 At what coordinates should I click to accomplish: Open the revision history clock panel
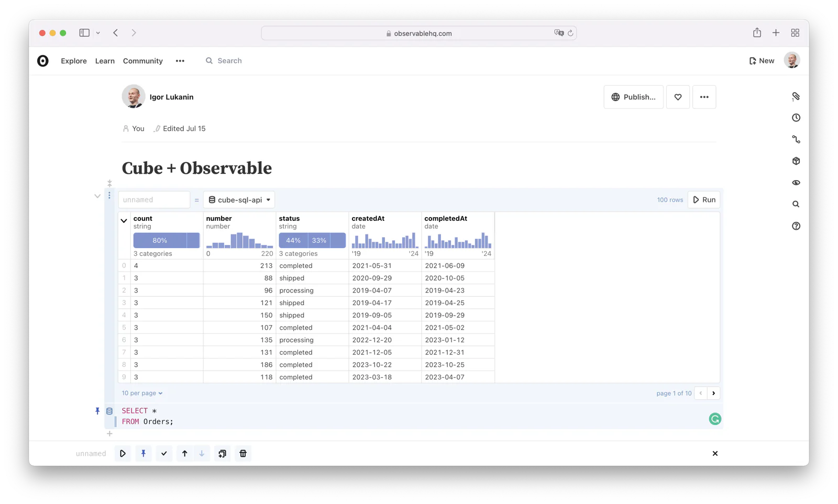(x=796, y=118)
